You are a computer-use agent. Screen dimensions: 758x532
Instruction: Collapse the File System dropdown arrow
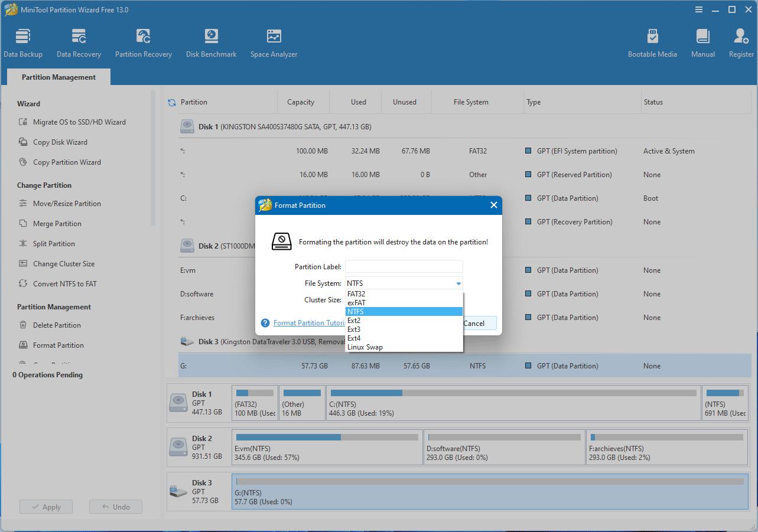pyautogui.click(x=458, y=283)
